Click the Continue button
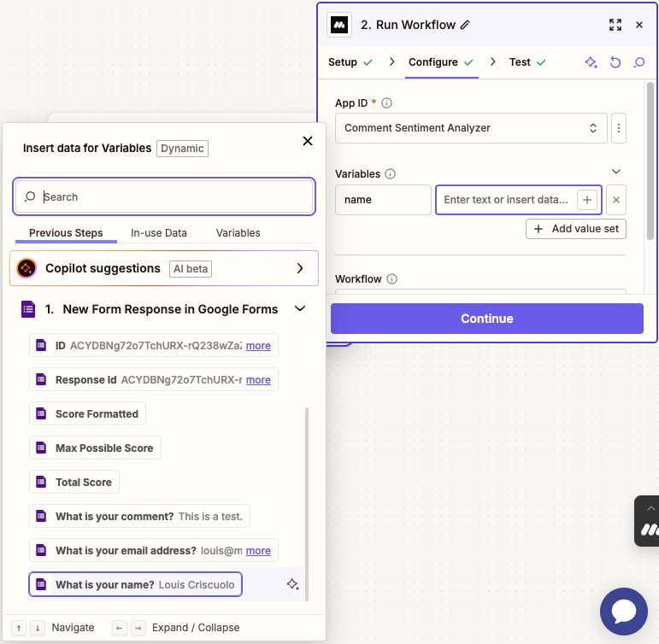Viewport: 659px width, 644px height. click(486, 319)
